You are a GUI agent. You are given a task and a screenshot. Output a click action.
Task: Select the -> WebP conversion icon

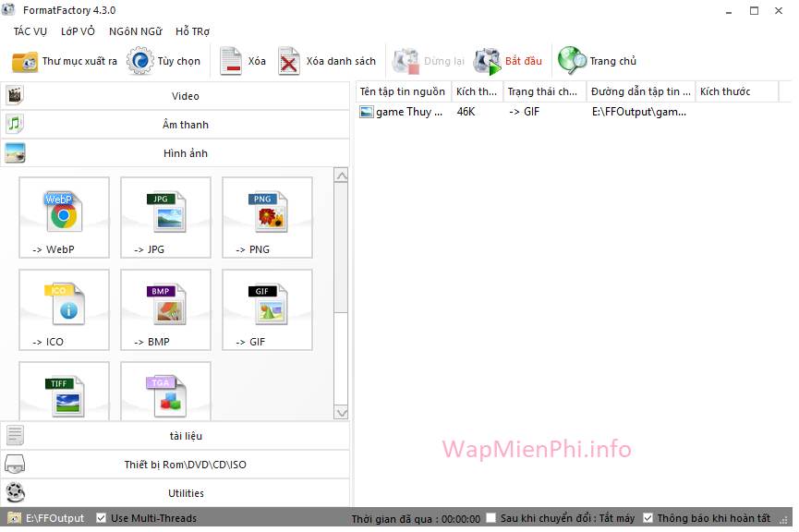65,217
